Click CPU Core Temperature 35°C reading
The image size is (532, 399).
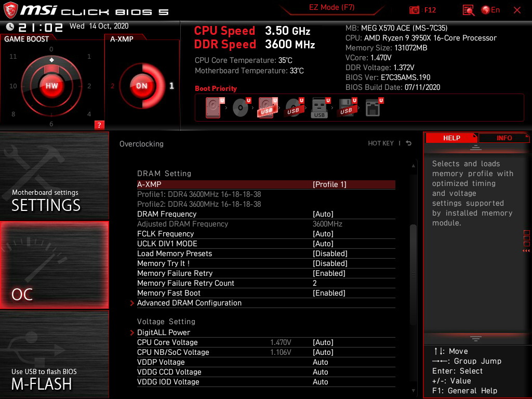tap(243, 60)
